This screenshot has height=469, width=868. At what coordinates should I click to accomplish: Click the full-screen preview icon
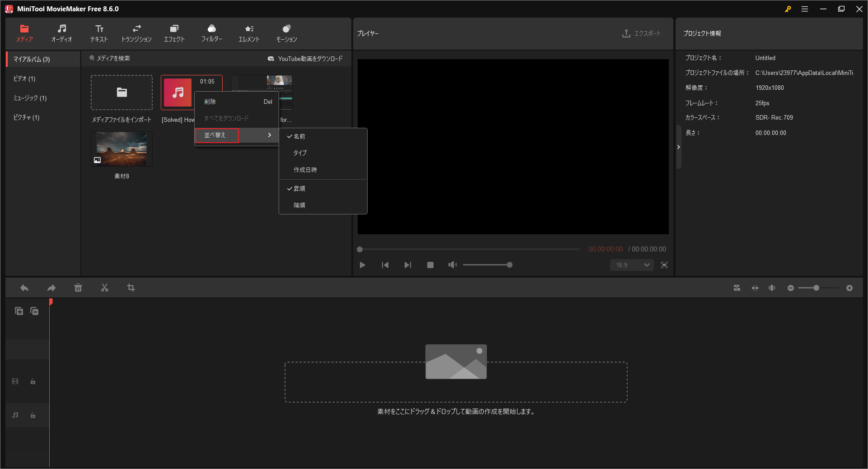click(664, 265)
